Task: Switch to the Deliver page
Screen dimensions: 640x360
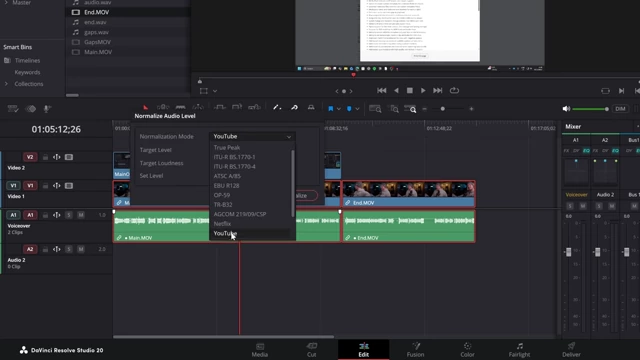Action: (571, 350)
